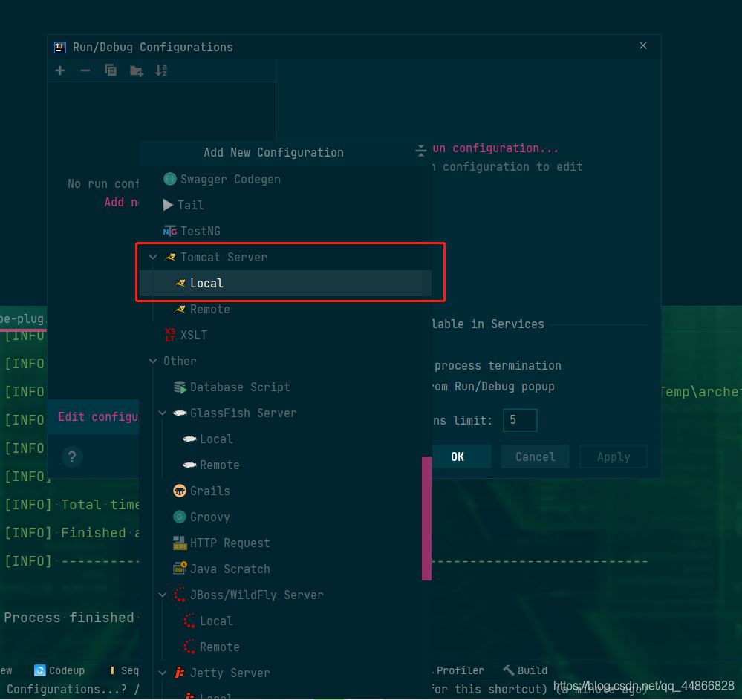Open help with the question mark button
This screenshot has height=700, width=742.
72,457
